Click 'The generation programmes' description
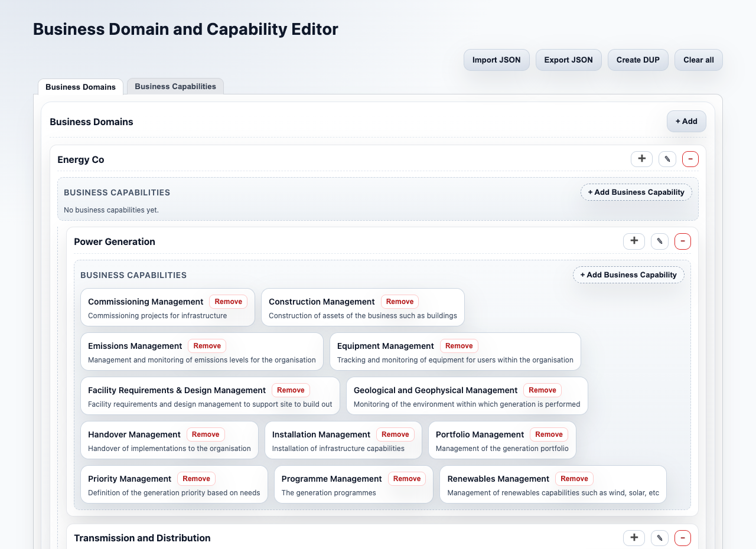The width and height of the screenshot is (756, 549). (329, 493)
